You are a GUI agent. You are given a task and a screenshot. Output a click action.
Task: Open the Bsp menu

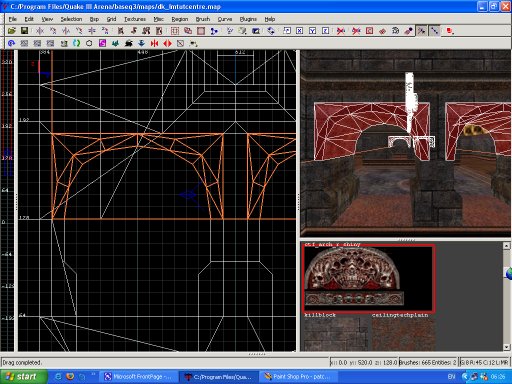coord(94,19)
